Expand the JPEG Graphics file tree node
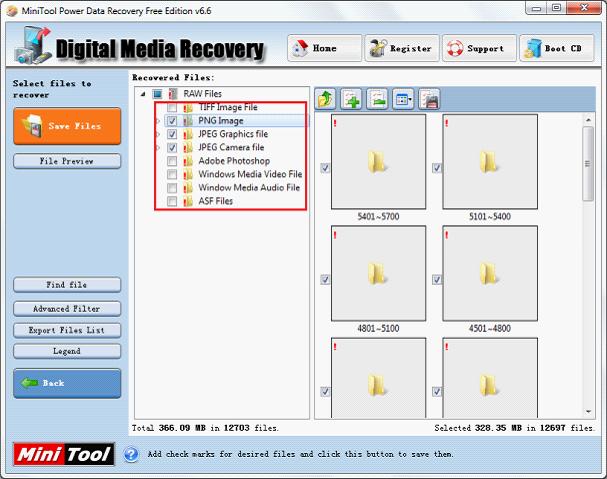 [158, 134]
